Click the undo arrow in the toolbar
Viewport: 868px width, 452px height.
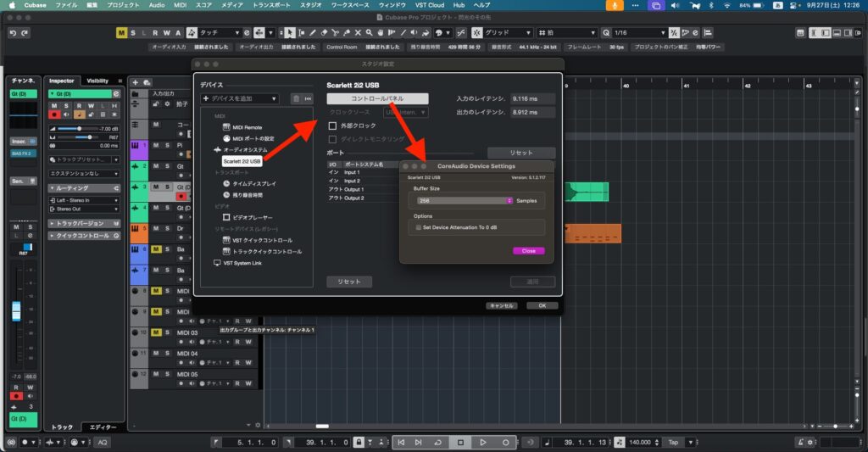tap(13, 33)
